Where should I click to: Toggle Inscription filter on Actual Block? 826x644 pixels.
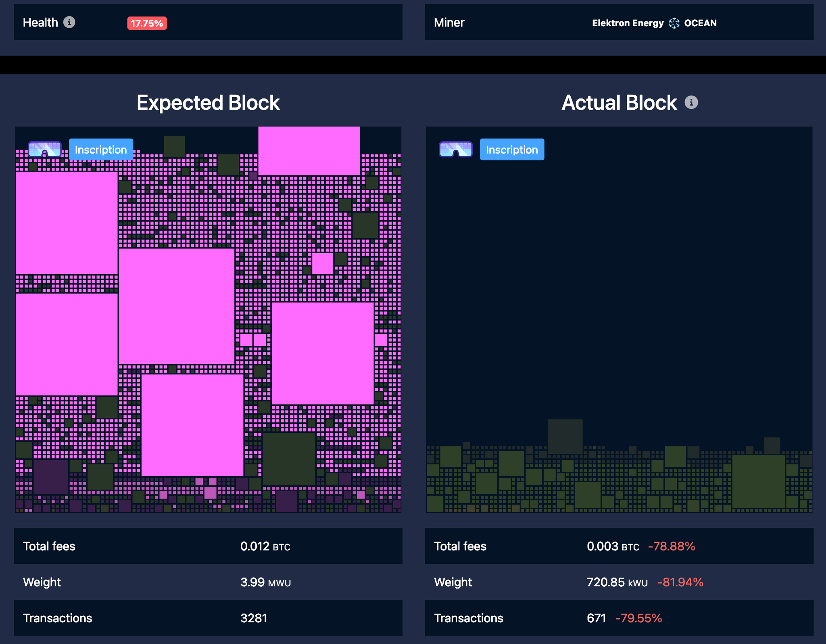click(x=512, y=150)
